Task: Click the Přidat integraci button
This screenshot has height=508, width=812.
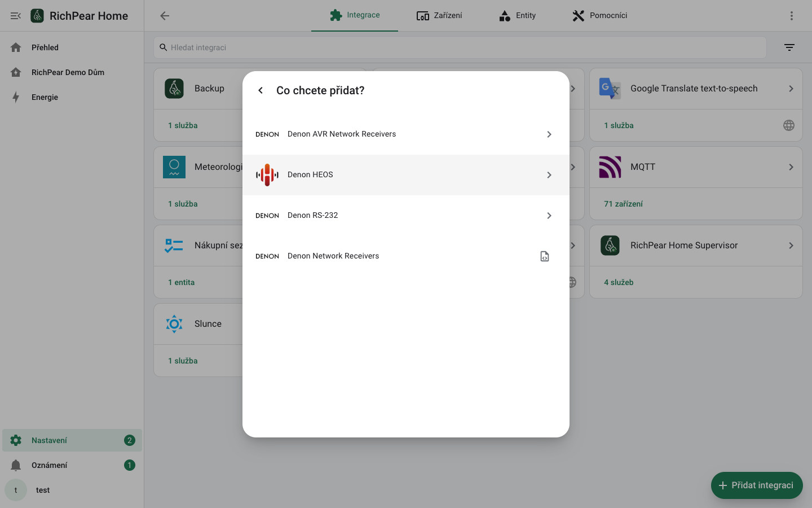Action: 757,485
